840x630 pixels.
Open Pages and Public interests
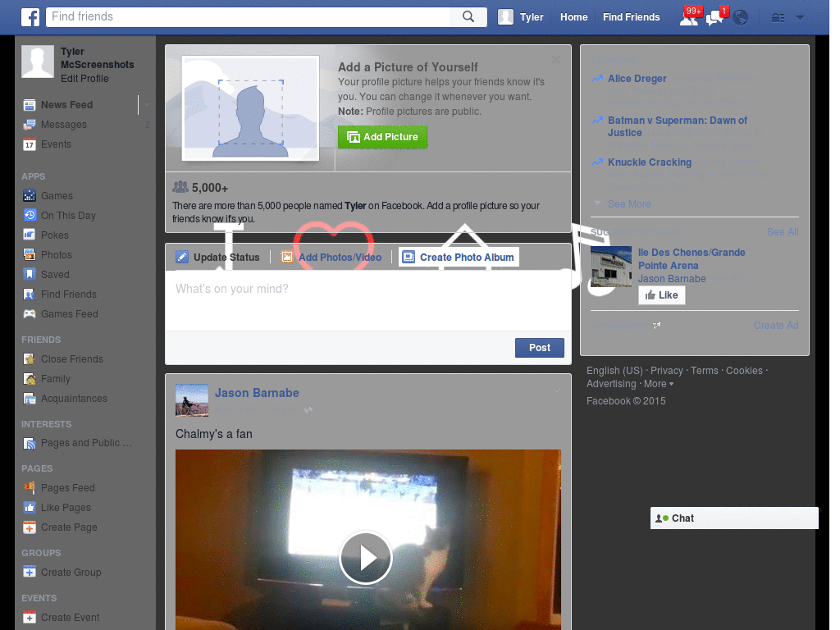(85, 443)
